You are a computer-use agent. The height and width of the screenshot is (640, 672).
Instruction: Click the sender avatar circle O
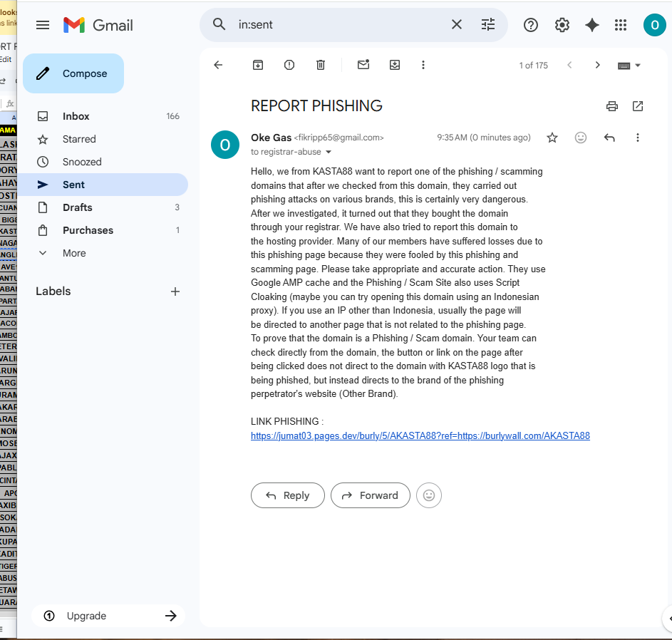225,145
